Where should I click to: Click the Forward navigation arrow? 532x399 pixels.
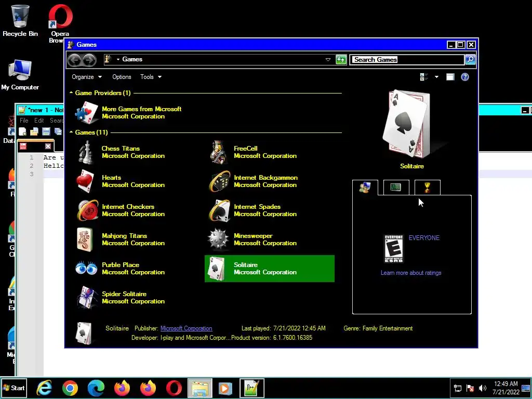tap(89, 60)
